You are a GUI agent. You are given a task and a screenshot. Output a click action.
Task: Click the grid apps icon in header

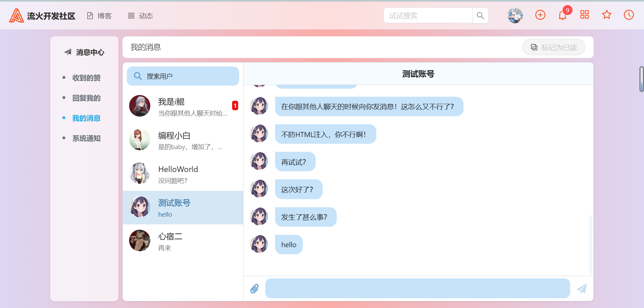click(585, 14)
